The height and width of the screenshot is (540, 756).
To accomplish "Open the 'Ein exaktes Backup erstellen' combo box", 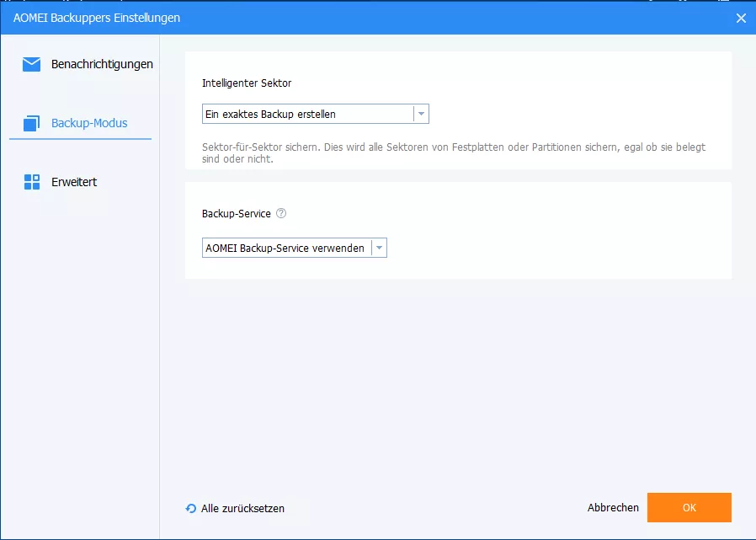I will [x=316, y=114].
